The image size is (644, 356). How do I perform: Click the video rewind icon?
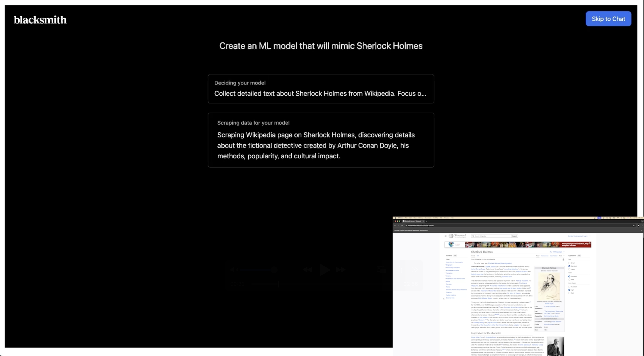(x=307, y=269)
